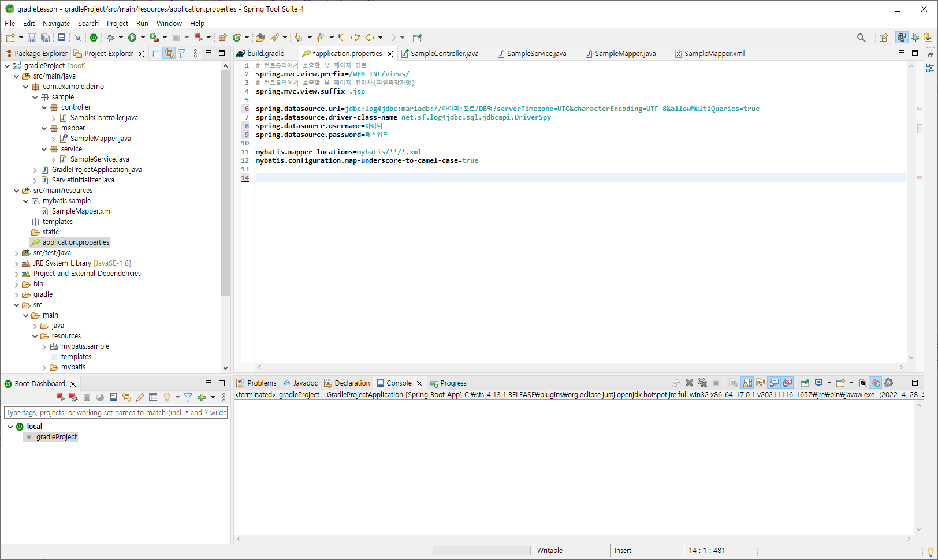
Task: Close the Boot Dashboard view
Action: pyautogui.click(x=73, y=384)
